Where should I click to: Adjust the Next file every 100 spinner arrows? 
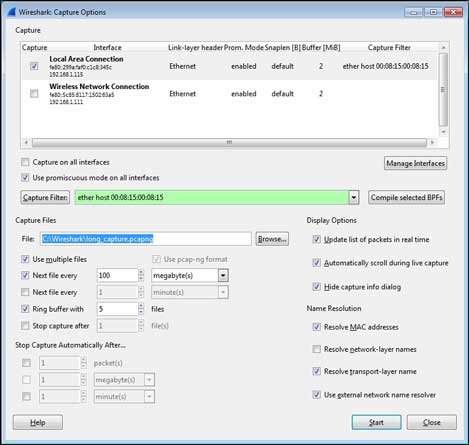141,275
